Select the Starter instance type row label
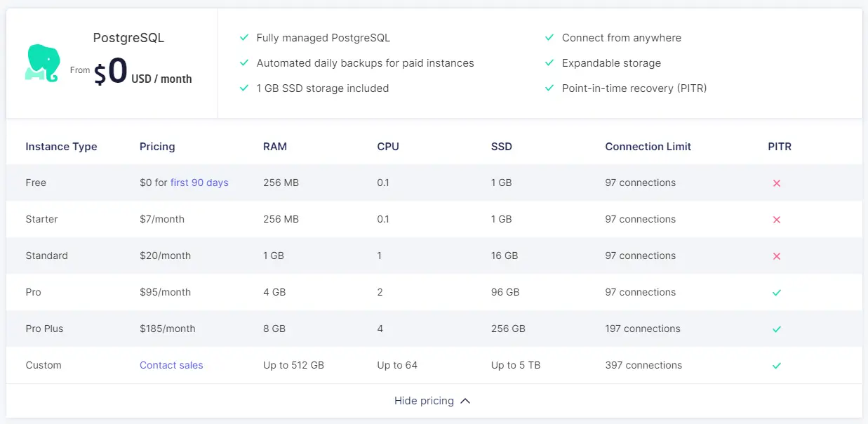Image resolution: width=868 pixels, height=424 pixels. point(41,219)
